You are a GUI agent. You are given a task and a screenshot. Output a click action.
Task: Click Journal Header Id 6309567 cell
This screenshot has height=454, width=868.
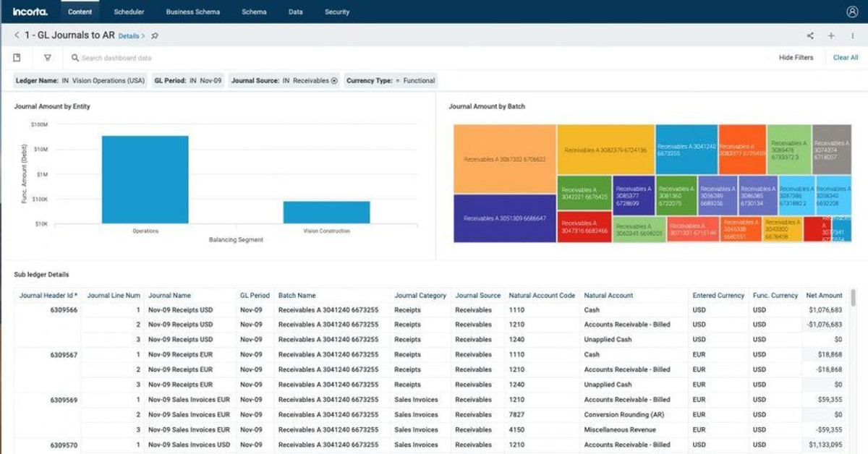tap(64, 355)
